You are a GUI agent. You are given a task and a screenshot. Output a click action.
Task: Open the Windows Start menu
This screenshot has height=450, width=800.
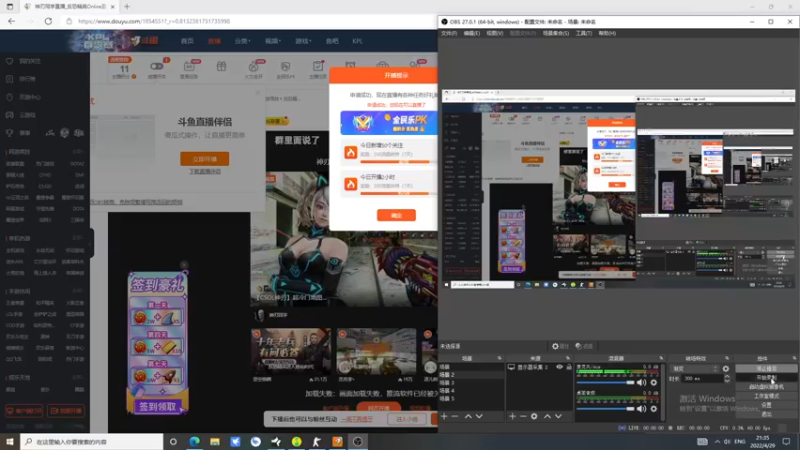pos(10,441)
